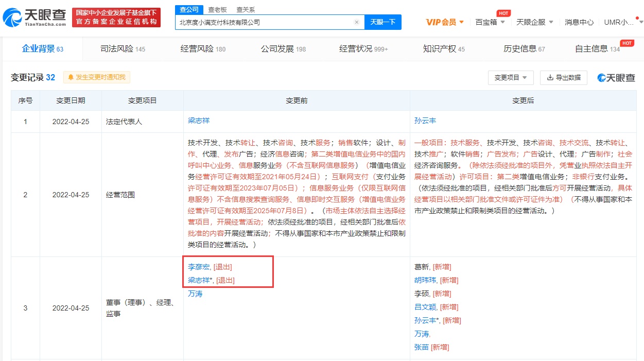Click the download icon in 导出数据
This screenshot has width=644, height=361.
coord(550,77)
